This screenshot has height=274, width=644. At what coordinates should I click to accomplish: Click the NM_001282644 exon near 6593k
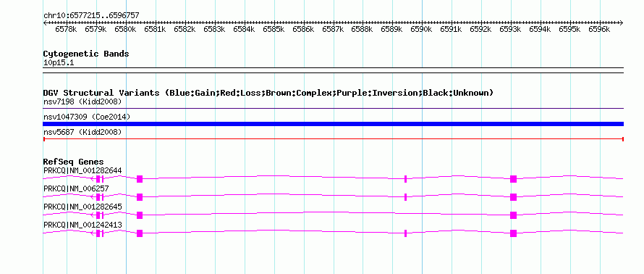tap(513, 179)
